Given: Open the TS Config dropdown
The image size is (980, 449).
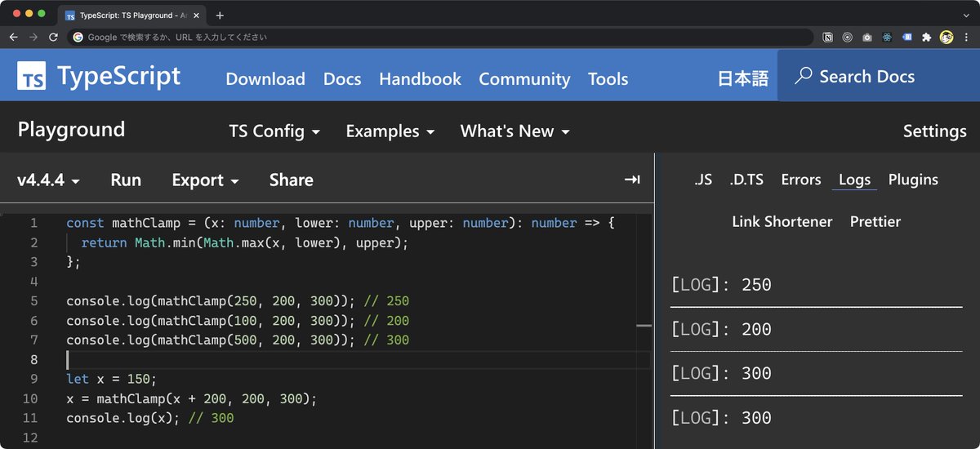Looking at the screenshot, I should coord(274,131).
